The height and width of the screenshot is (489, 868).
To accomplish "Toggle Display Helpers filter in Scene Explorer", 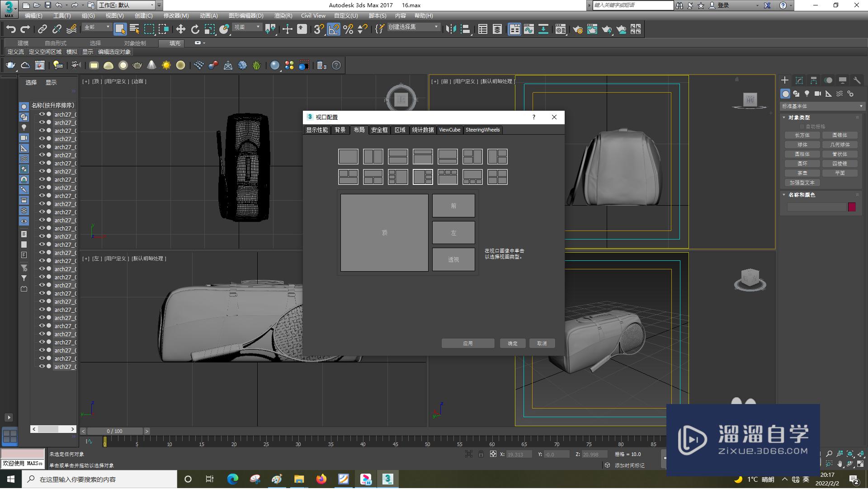I will click(x=24, y=148).
